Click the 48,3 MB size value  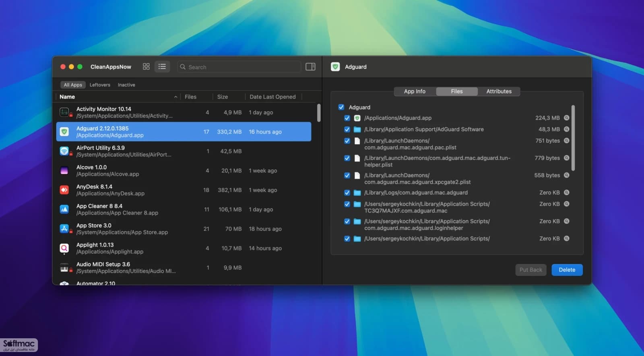(x=549, y=129)
